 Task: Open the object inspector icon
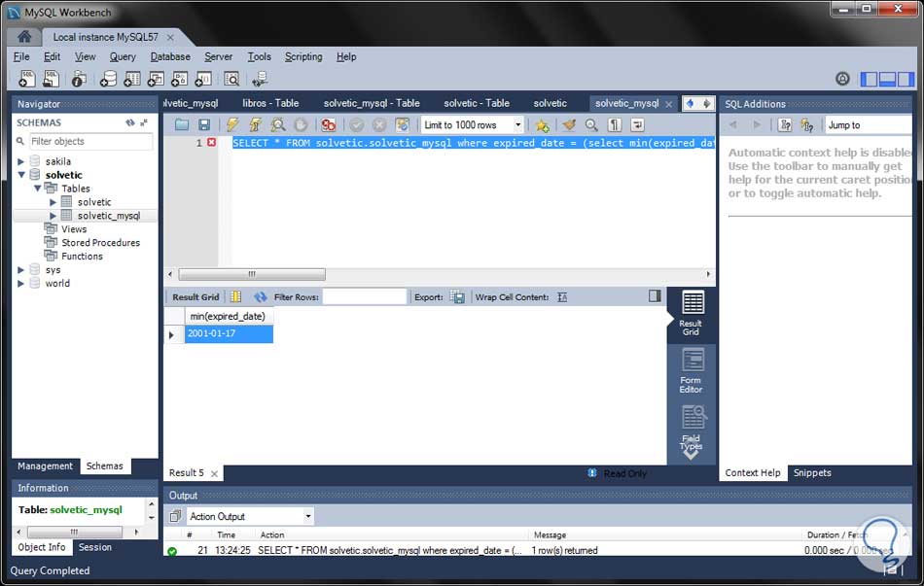tap(79, 79)
